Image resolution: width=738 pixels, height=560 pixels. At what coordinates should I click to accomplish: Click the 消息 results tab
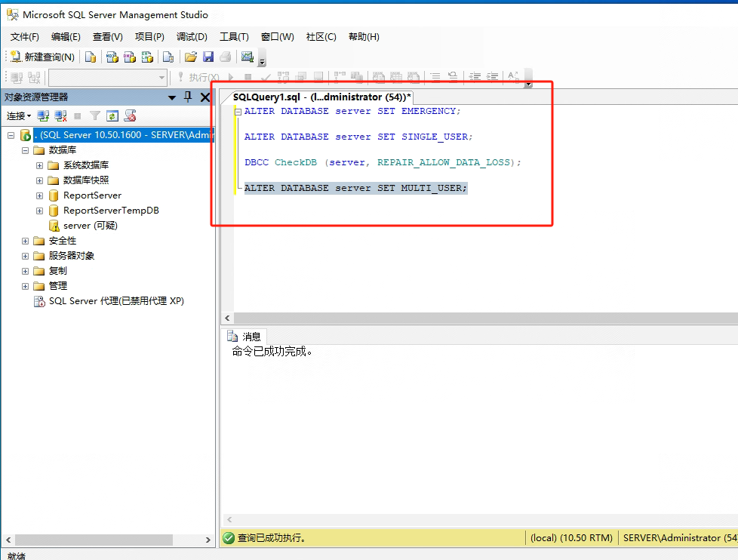pos(244,337)
